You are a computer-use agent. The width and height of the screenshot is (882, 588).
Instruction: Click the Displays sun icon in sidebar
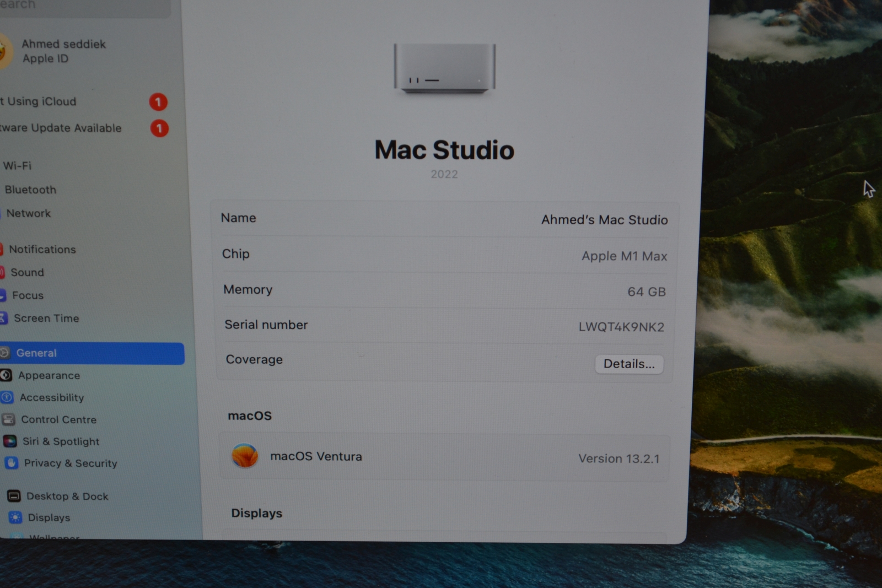coord(15,517)
